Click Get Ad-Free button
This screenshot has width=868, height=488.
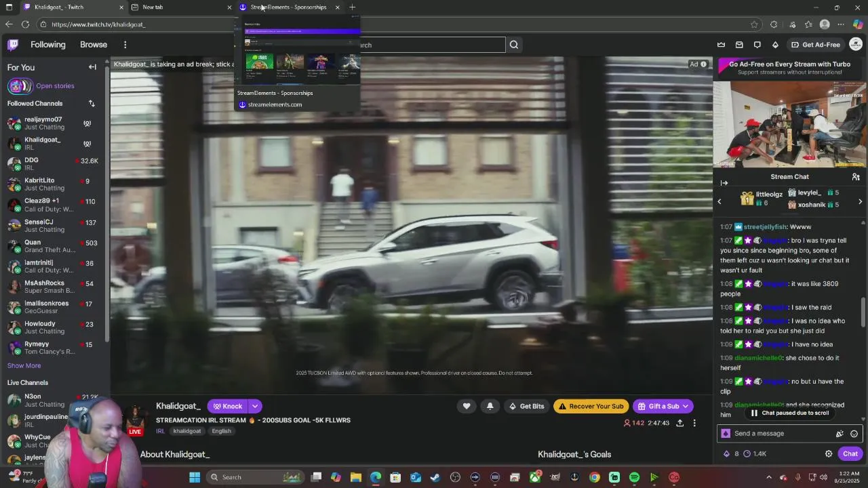[815, 45]
